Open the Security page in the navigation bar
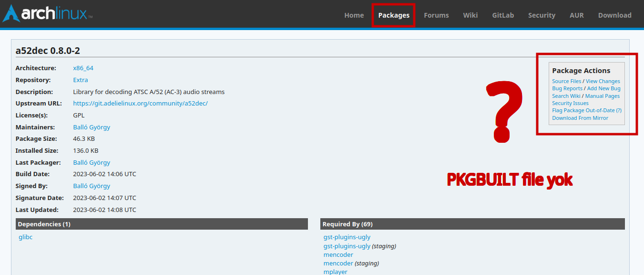The image size is (644, 275). pos(542,15)
